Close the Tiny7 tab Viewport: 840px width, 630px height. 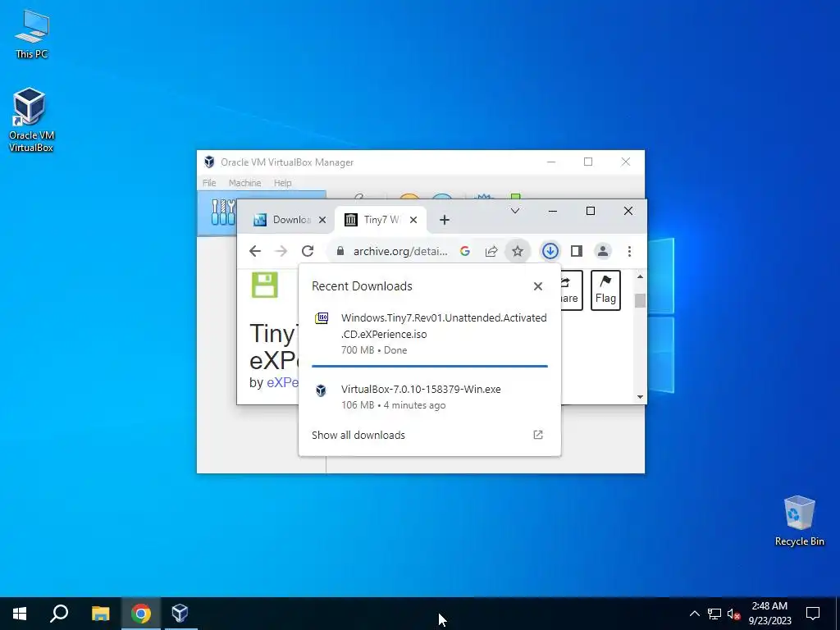[x=413, y=220]
